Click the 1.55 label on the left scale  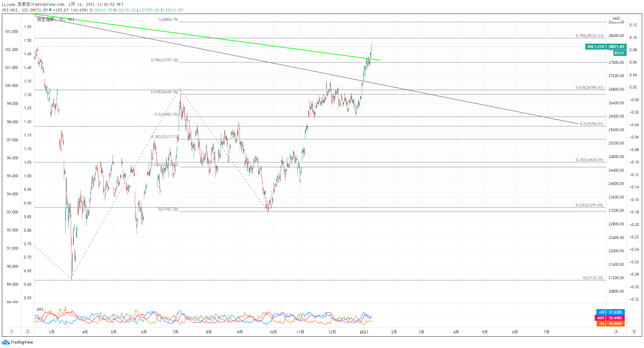[x=28, y=27]
